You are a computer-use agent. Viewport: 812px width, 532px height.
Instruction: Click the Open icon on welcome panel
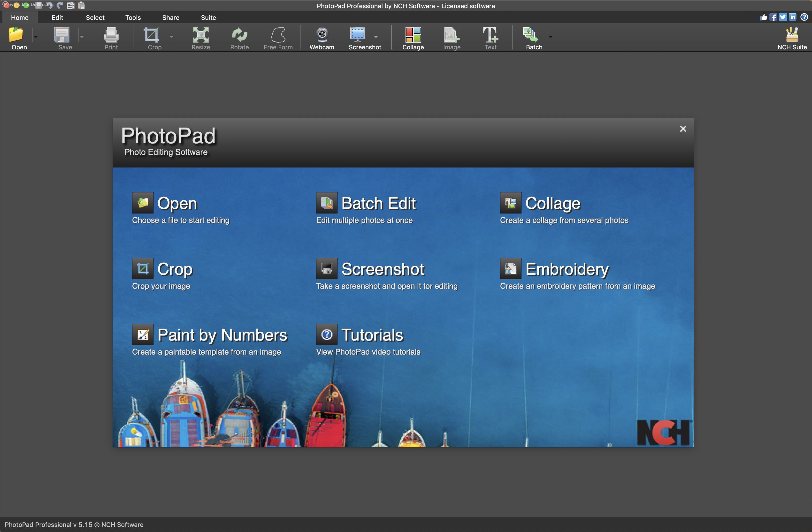(143, 203)
